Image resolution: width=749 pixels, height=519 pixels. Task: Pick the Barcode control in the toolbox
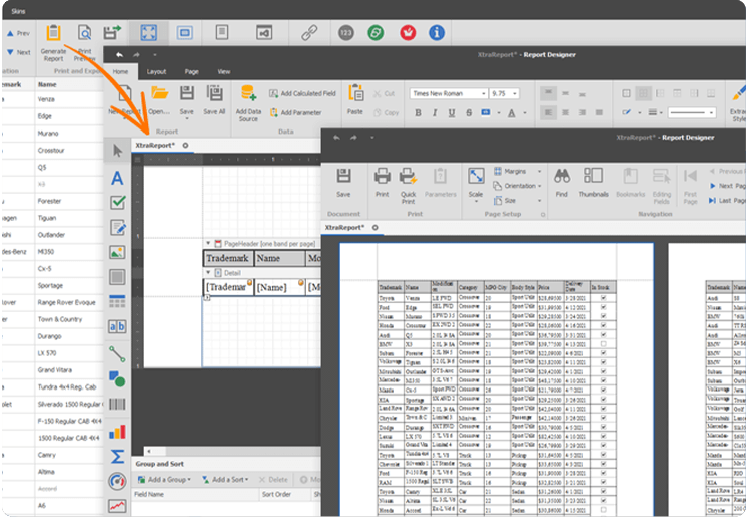(x=117, y=405)
